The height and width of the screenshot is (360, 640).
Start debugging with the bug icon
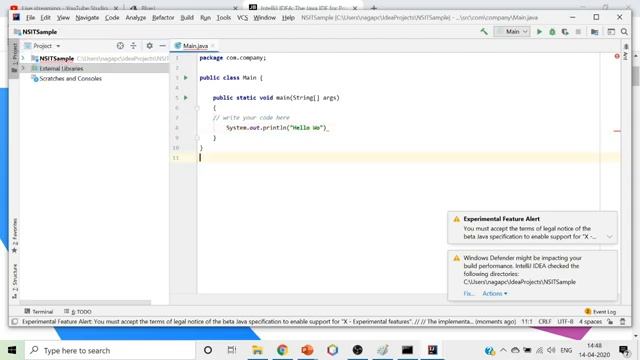tap(552, 31)
